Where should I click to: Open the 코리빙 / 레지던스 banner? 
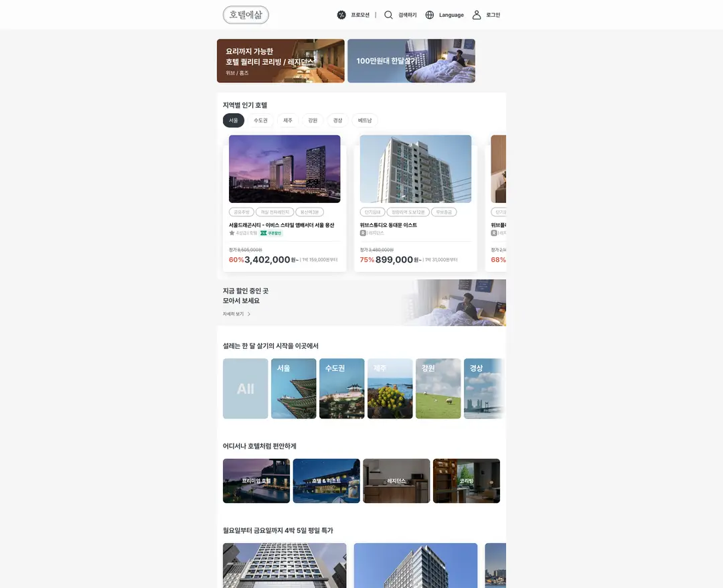coord(280,61)
